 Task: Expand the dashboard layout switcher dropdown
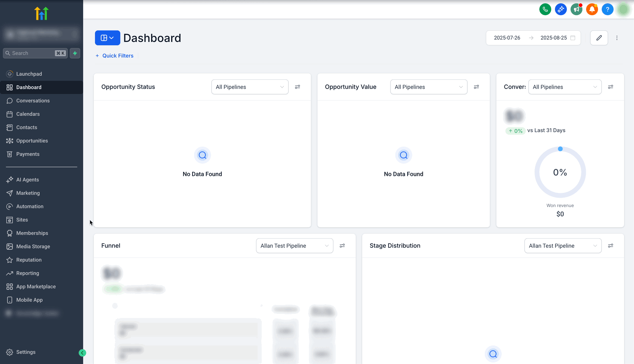(107, 38)
